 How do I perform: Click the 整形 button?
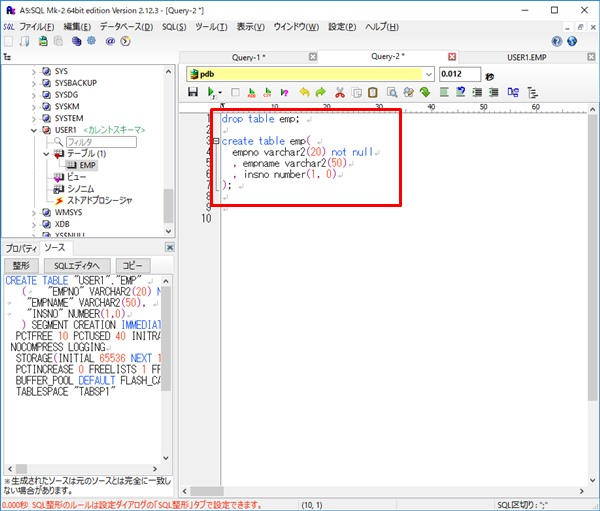(21, 266)
